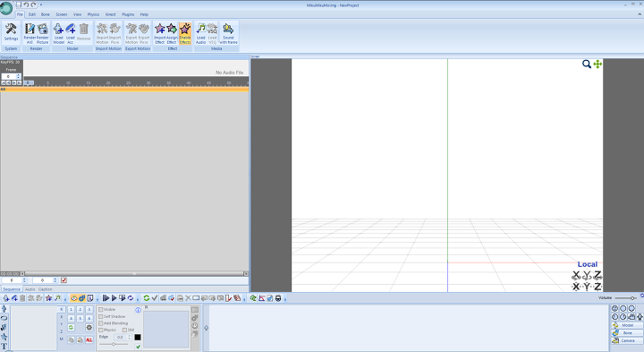Click the Frame number field in the Sequence panel
644x352 pixels.
(x=8, y=76)
